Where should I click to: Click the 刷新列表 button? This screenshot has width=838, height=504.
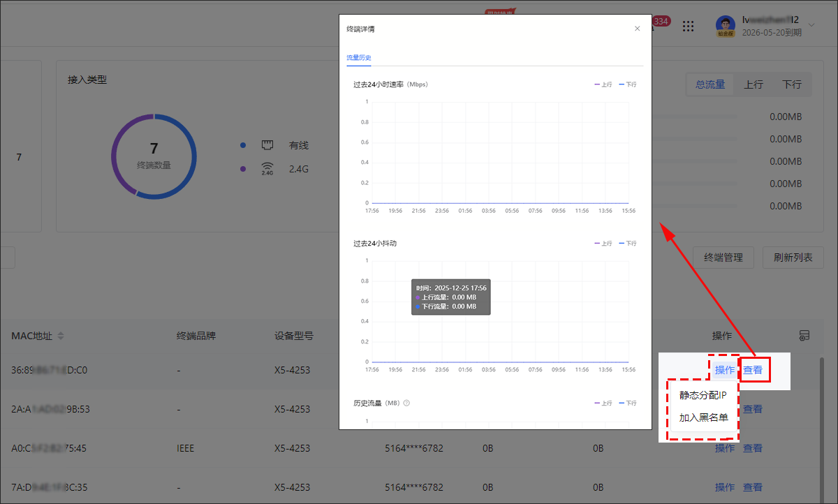tap(793, 258)
